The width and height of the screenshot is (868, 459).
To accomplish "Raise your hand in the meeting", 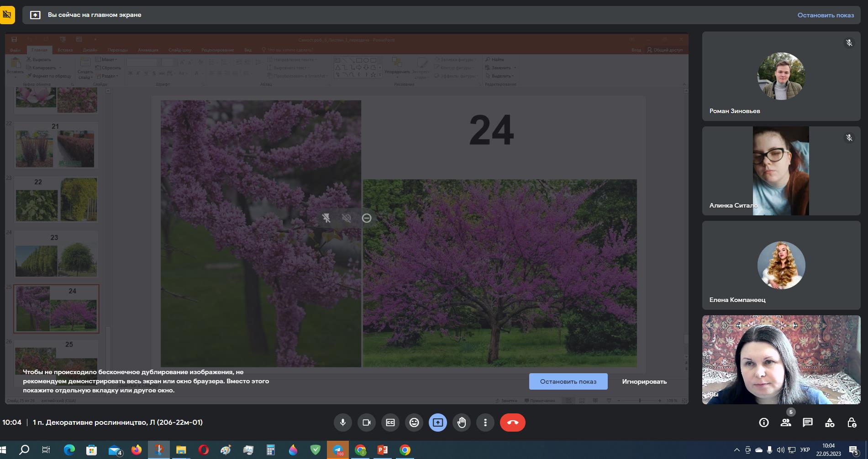I will pos(462,422).
